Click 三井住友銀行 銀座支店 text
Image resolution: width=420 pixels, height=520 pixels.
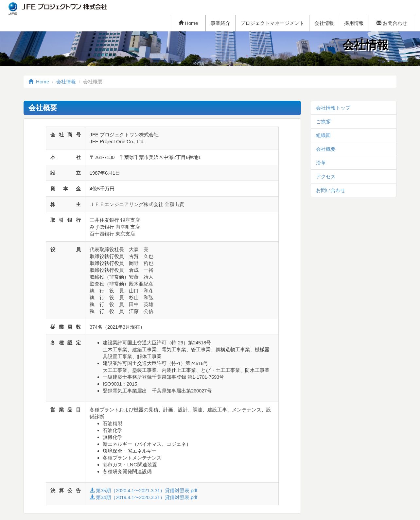coord(115,220)
